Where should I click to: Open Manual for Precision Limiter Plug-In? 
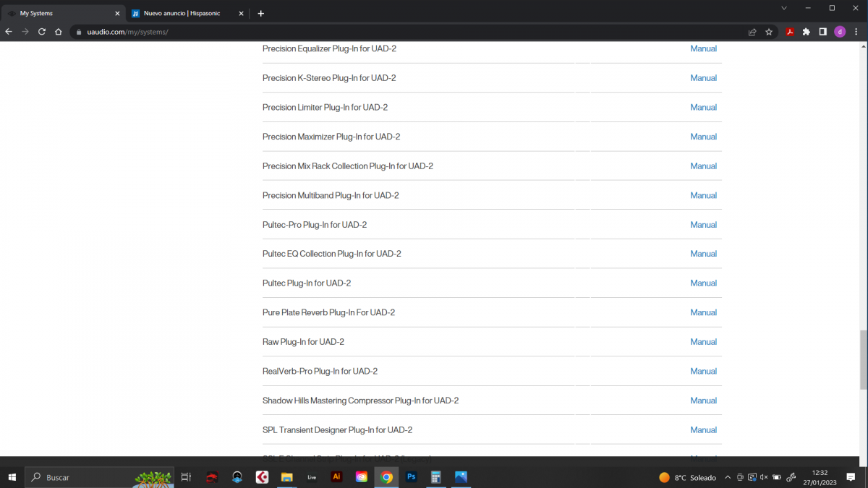tap(703, 107)
